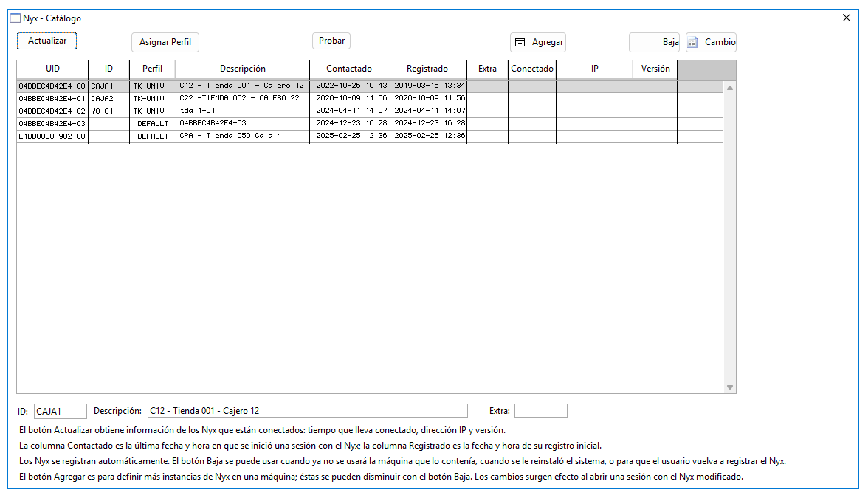Viewport: 868px width, 495px height.
Task: Click the Agregar plus icon
Action: click(x=520, y=43)
